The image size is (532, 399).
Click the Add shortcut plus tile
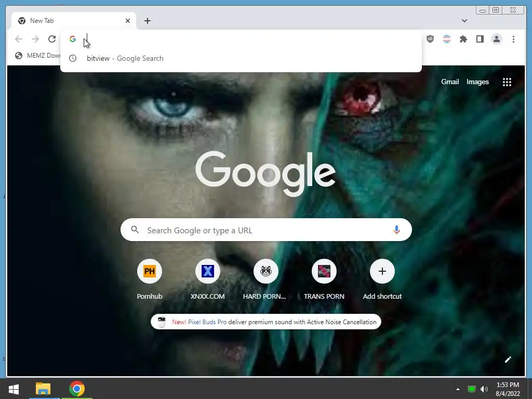click(382, 279)
